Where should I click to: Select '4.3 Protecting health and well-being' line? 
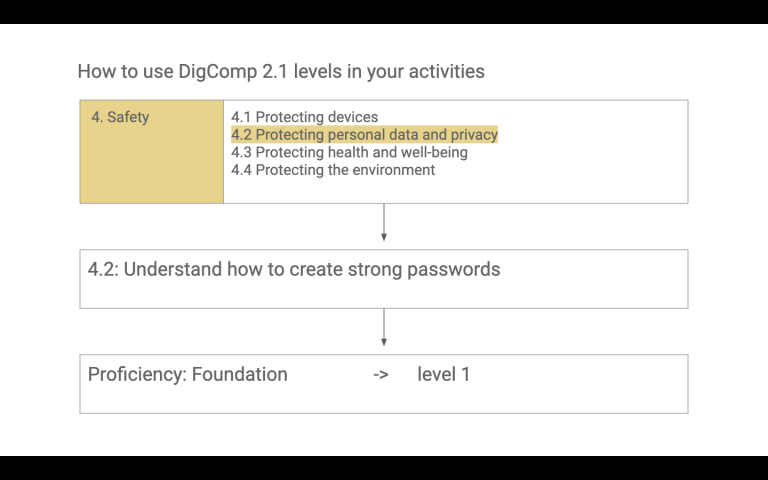click(349, 152)
